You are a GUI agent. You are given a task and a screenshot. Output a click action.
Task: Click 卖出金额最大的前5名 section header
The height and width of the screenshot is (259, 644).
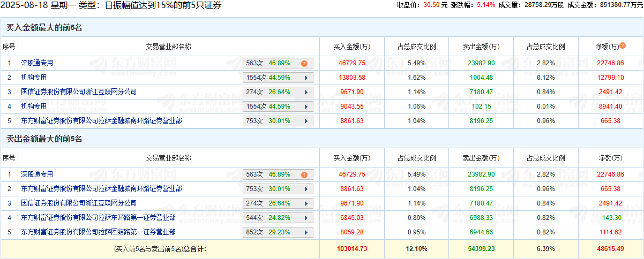pyautogui.click(x=44, y=139)
